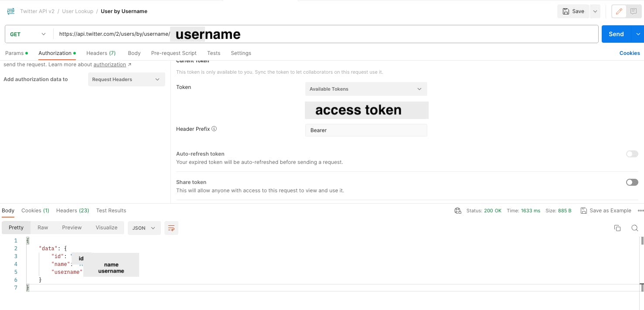Viewport: 644px width, 310px height.
Task: Open the comments icon
Action: 634,11
